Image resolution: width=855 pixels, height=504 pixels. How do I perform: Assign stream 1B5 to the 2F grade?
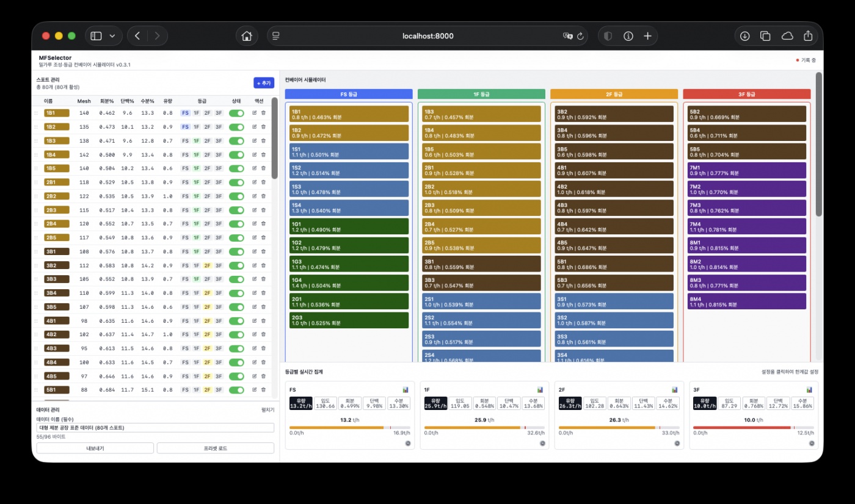(207, 168)
